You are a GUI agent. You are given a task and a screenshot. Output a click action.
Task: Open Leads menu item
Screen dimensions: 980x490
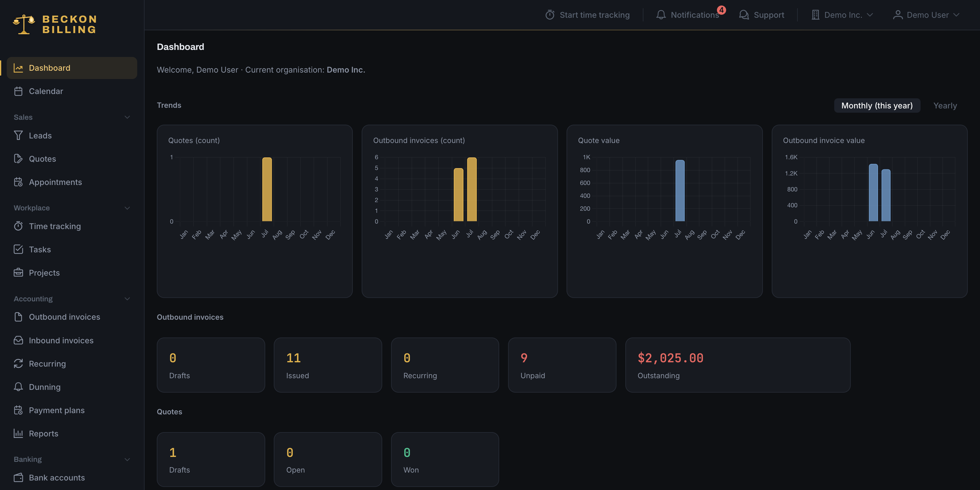[72, 135]
